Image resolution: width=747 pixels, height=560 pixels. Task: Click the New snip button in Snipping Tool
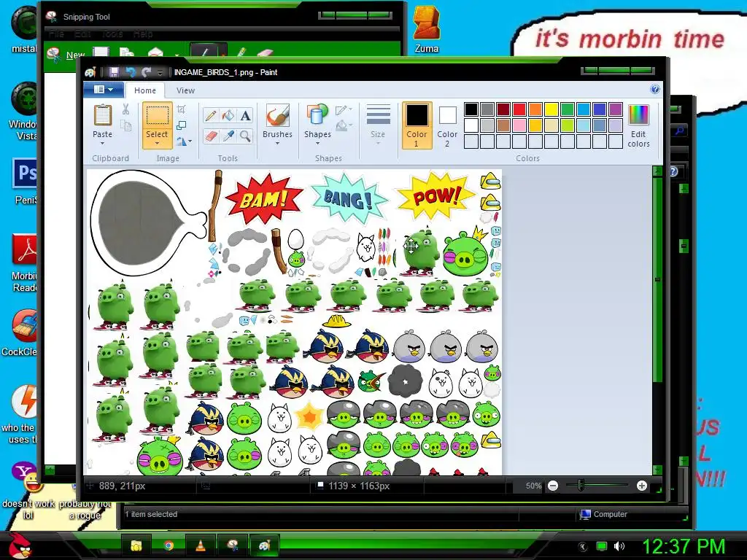pyautogui.click(x=66, y=54)
